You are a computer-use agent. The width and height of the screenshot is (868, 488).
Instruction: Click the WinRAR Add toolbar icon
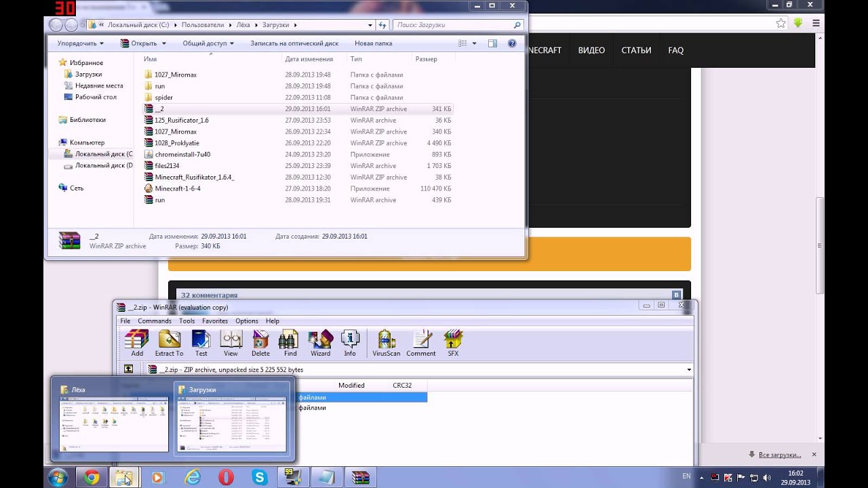coord(137,343)
